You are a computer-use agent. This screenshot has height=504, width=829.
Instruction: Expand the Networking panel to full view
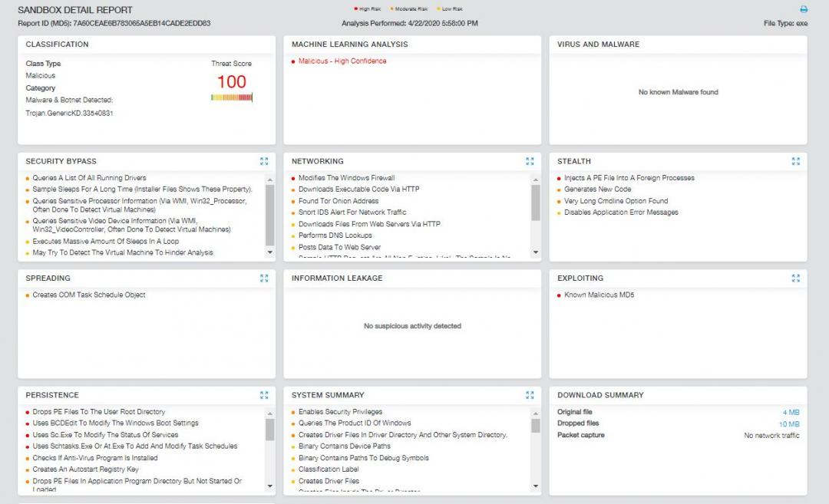click(530, 161)
